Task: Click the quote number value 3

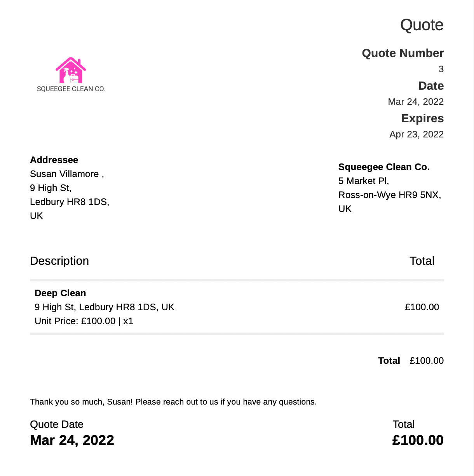Action: 441,69
